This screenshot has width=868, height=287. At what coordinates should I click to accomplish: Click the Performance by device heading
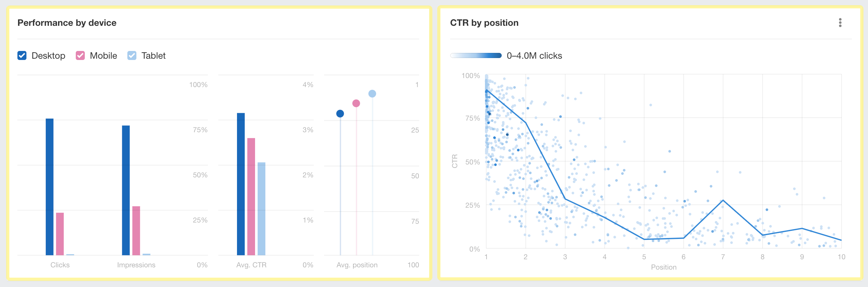click(x=67, y=23)
